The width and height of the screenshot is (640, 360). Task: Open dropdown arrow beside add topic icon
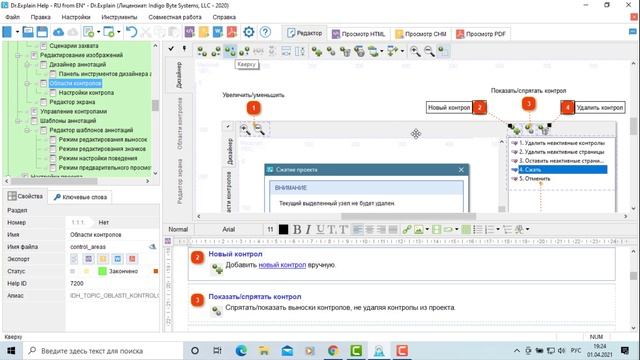pyautogui.click(x=98, y=32)
